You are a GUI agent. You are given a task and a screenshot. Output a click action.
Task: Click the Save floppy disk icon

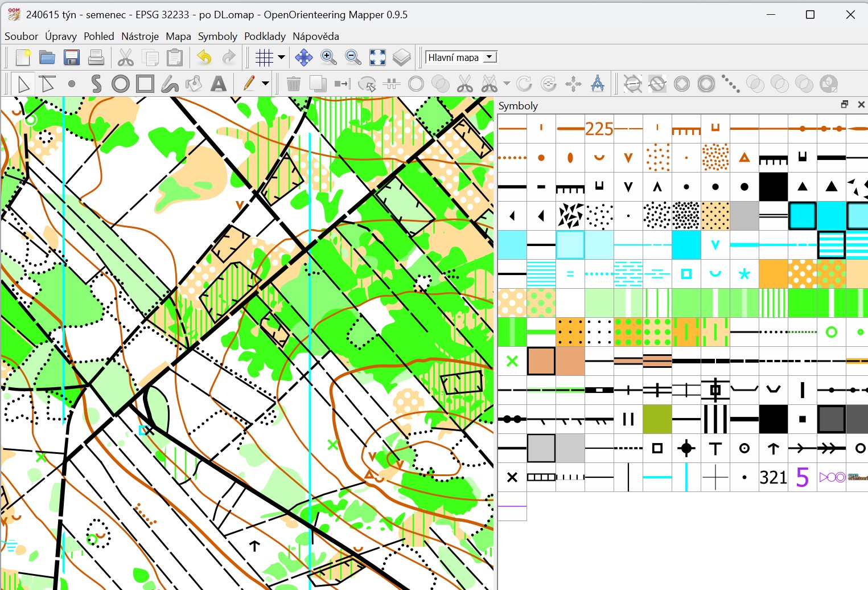(x=71, y=58)
